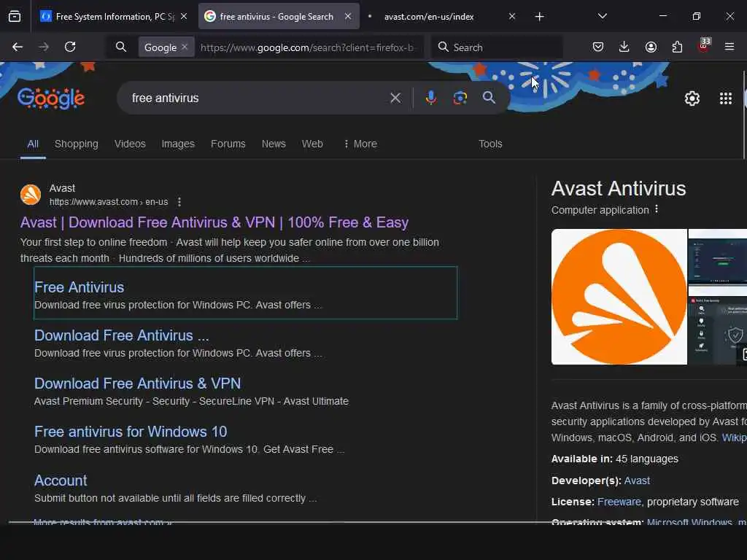The width and height of the screenshot is (747, 560).
Task: Click the 45 languages value
Action: point(646,459)
